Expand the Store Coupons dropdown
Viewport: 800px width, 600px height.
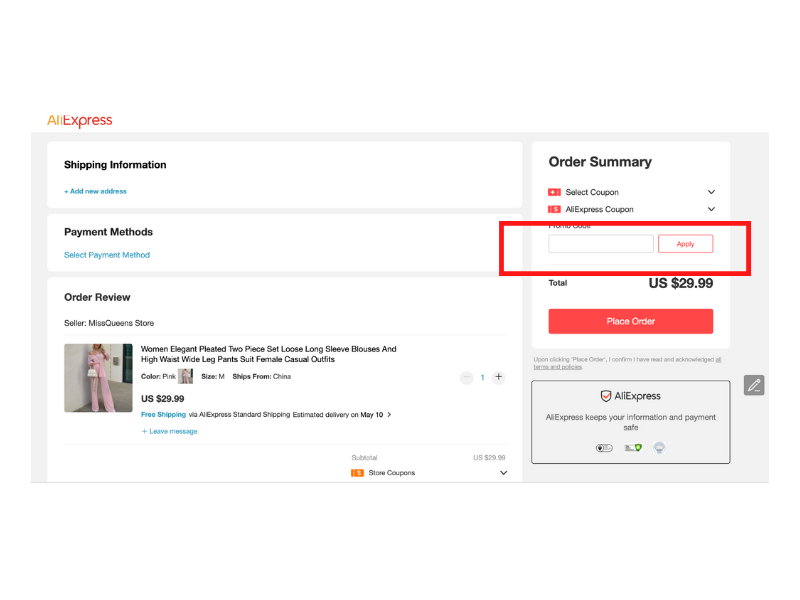point(503,473)
